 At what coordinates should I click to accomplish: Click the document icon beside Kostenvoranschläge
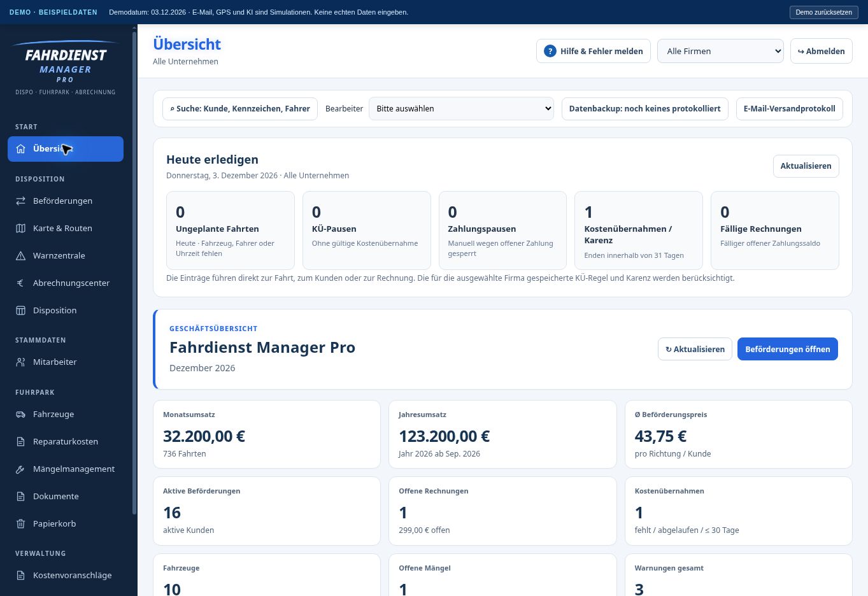(x=20, y=576)
